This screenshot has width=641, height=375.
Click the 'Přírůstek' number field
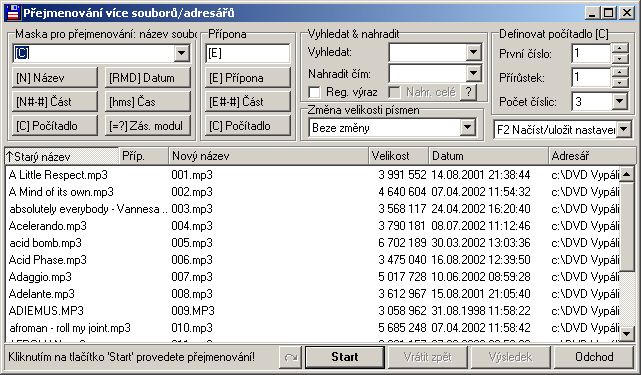pyautogui.click(x=591, y=77)
